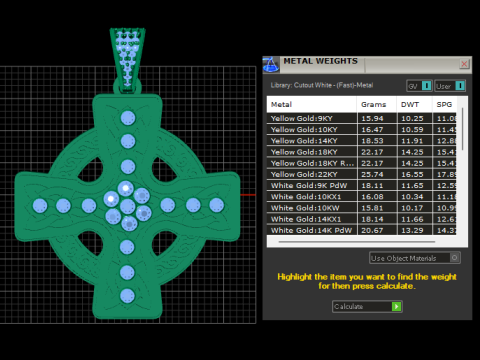Click the SPG column header
Image resolution: width=480 pixels, height=360 pixels.
click(444, 105)
